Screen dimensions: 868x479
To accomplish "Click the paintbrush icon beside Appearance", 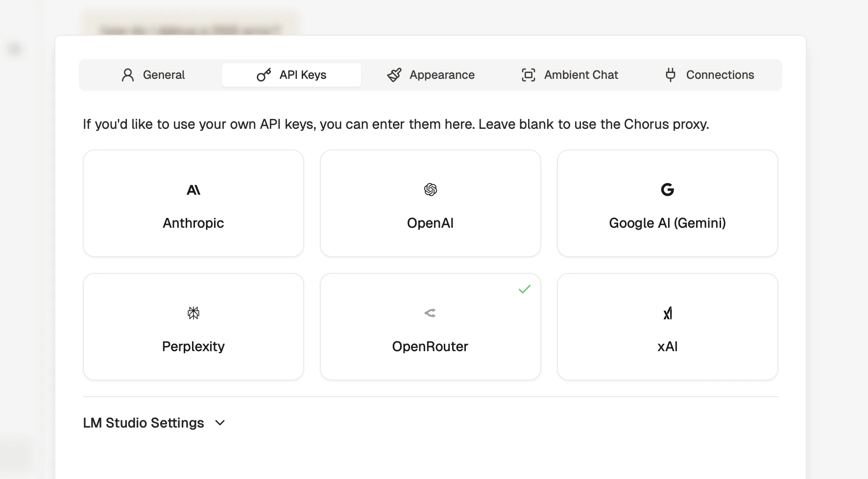I will click(x=394, y=75).
